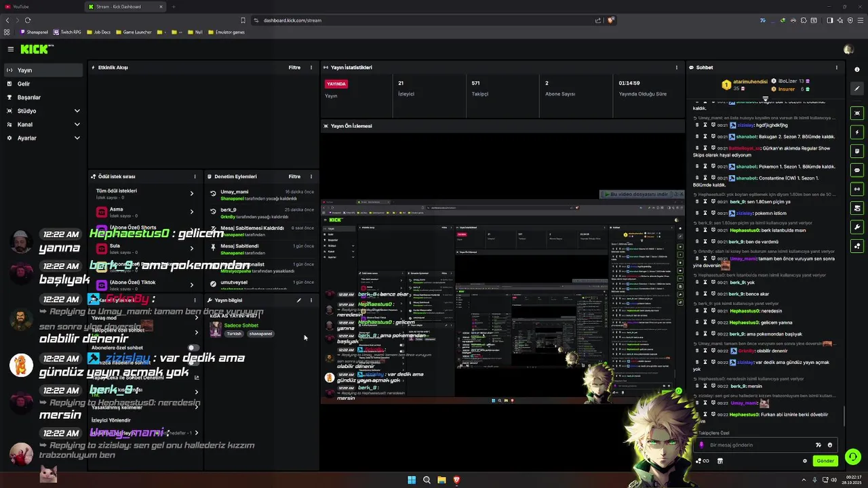Expand the Kanal sidebar section
Viewport: 868px width, 488px height.
43,125
